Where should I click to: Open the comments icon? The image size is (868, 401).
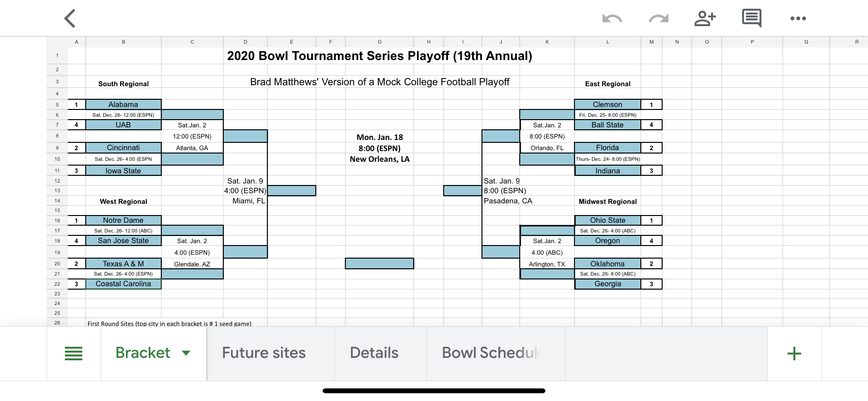751,18
